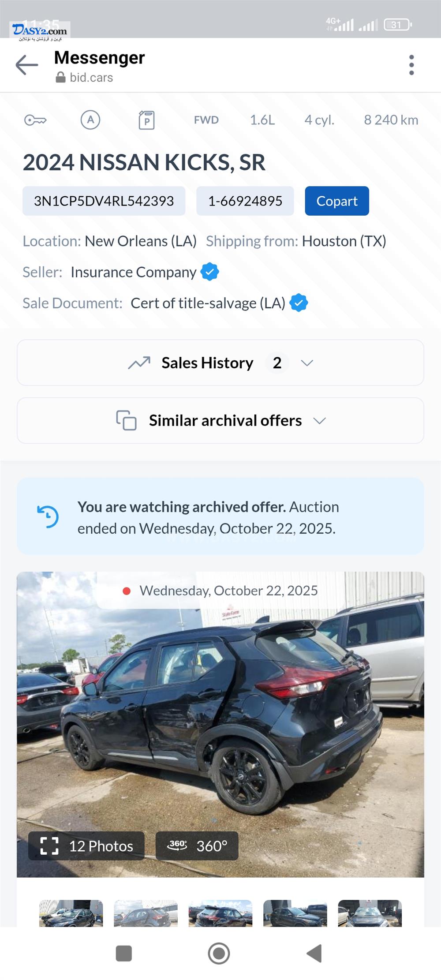This screenshot has height=980, width=441.
Task: Expand Similar archival offers section
Action: click(225, 421)
